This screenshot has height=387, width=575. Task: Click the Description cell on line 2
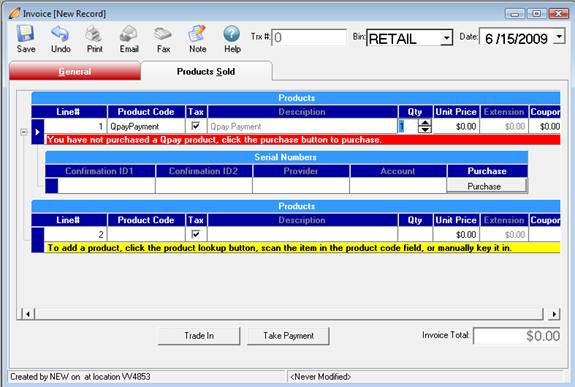pyautogui.click(x=303, y=234)
